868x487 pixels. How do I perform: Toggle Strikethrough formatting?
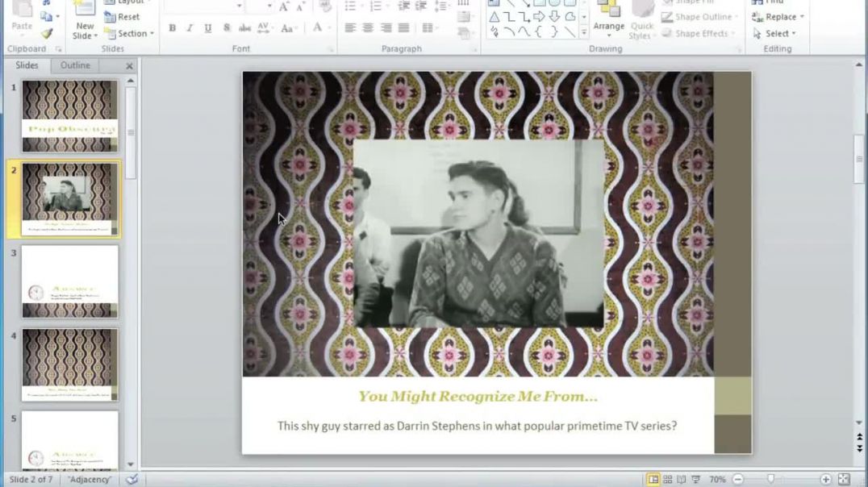point(244,27)
